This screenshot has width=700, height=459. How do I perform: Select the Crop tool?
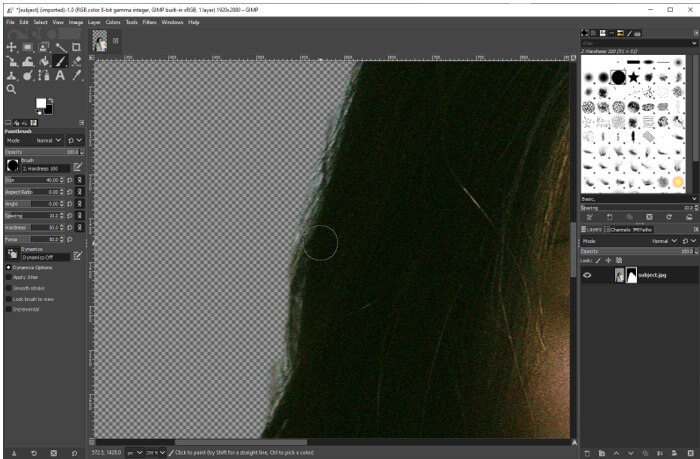(x=76, y=47)
